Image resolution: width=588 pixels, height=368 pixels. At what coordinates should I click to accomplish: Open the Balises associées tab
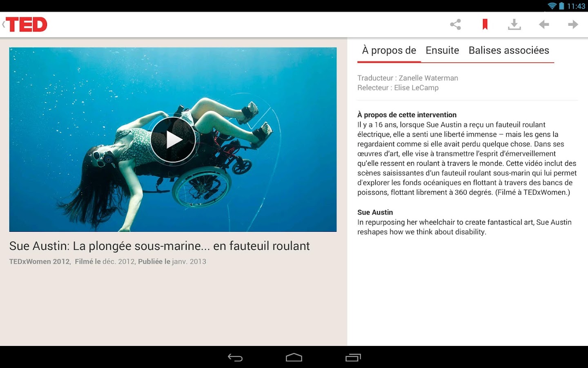pyautogui.click(x=509, y=50)
